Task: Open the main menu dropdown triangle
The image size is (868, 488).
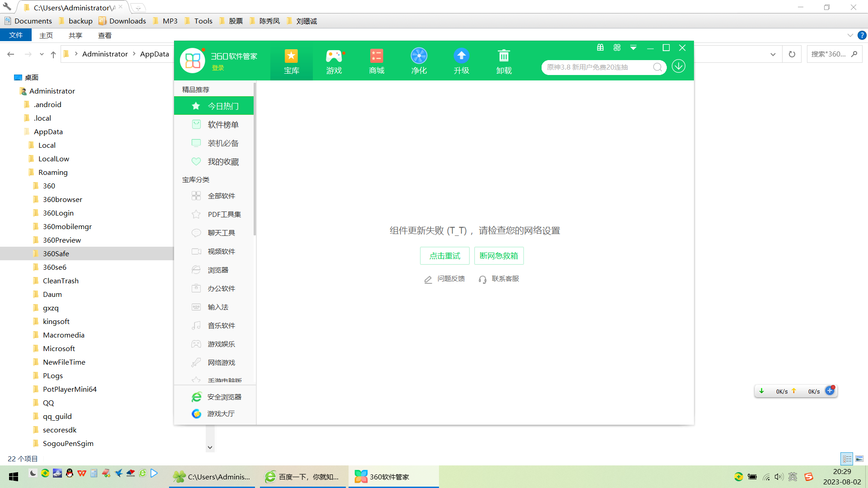Action: pos(633,47)
